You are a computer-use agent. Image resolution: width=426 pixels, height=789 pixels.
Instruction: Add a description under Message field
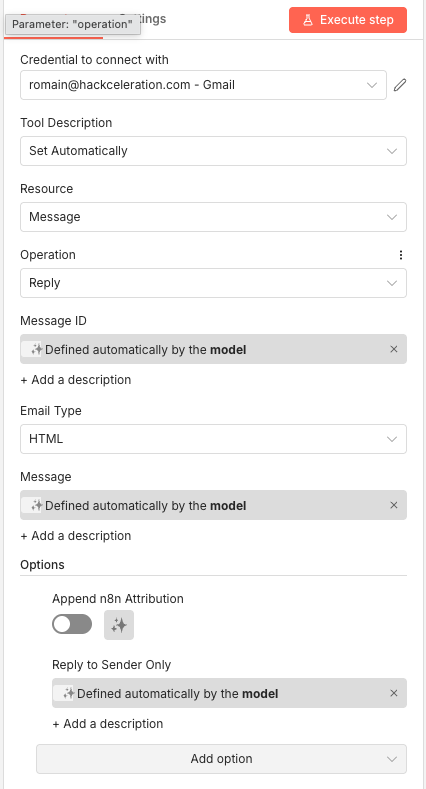point(75,536)
